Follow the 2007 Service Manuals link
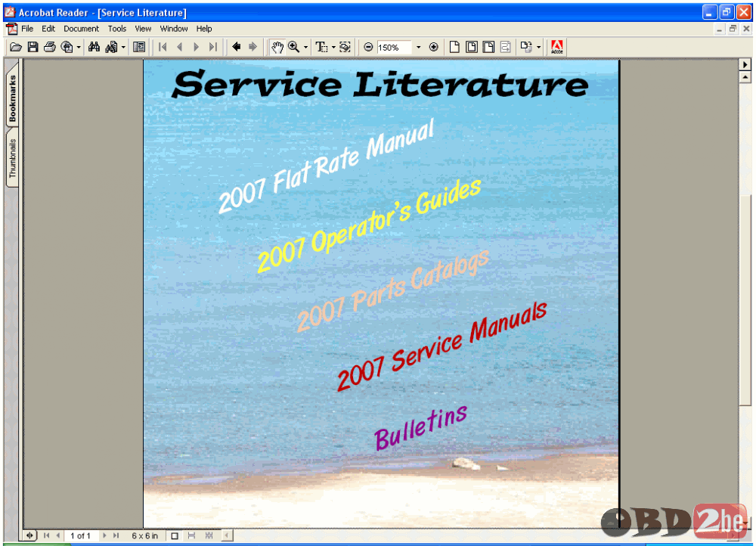 pyautogui.click(x=442, y=346)
